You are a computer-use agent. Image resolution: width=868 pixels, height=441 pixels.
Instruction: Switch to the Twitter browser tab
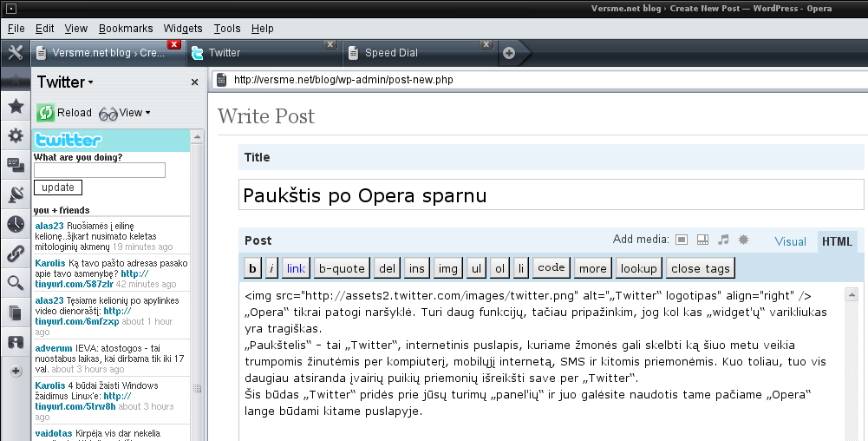264,53
